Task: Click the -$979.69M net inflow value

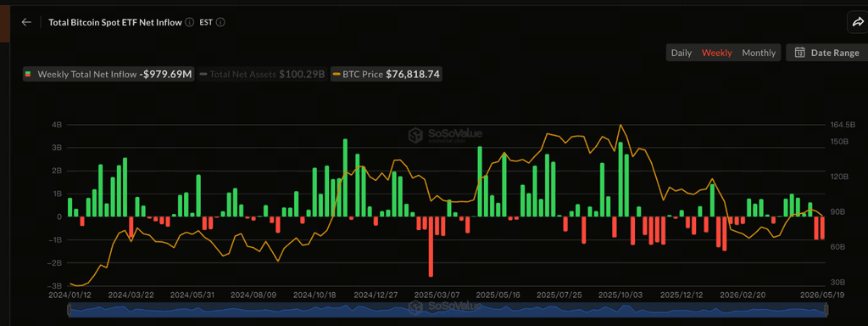Action: tap(165, 75)
